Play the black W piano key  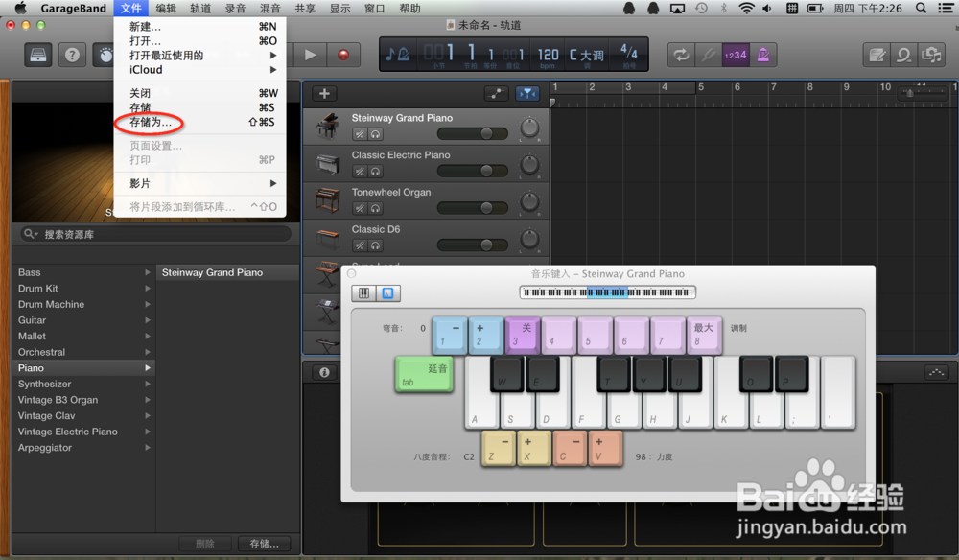[x=506, y=374]
